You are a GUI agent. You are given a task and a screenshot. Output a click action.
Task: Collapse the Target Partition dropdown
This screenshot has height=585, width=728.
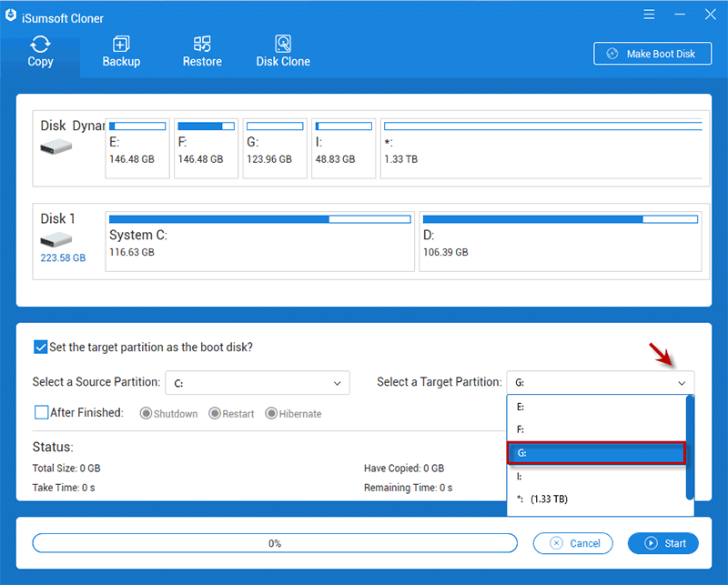[x=682, y=383]
